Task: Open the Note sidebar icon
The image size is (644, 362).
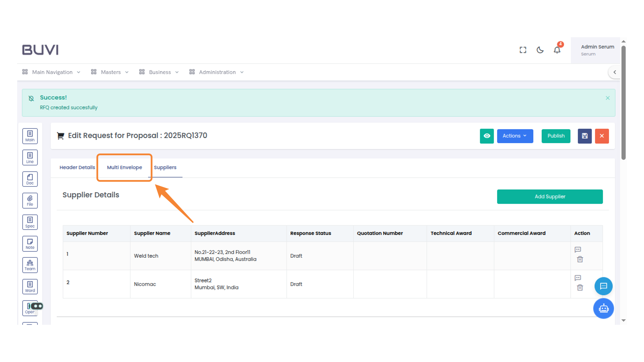Action: click(x=30, y=244)
